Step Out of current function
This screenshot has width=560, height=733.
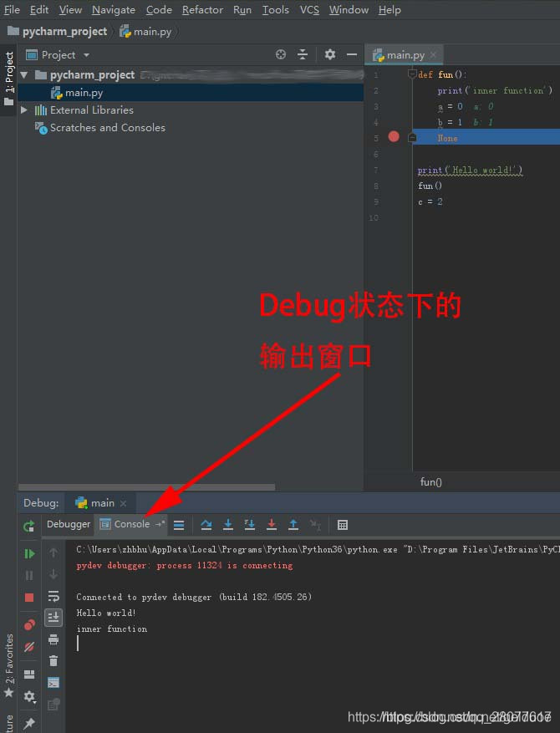click(293, 525)
